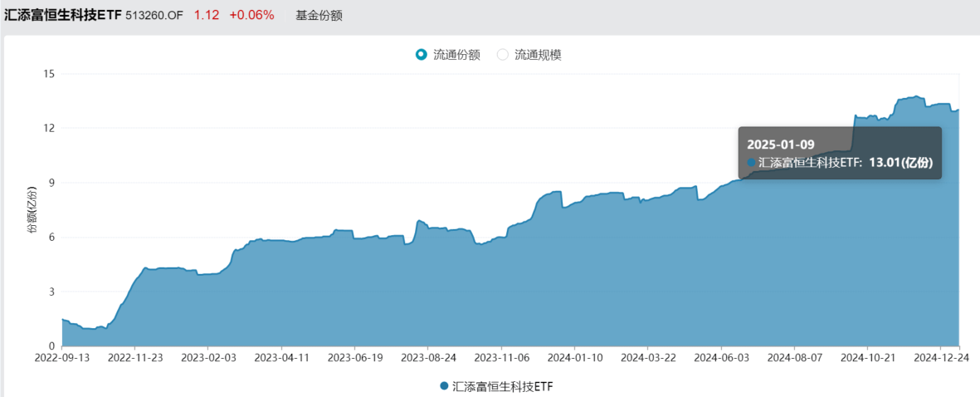Click the y-axis value 3

coord(52,292)
